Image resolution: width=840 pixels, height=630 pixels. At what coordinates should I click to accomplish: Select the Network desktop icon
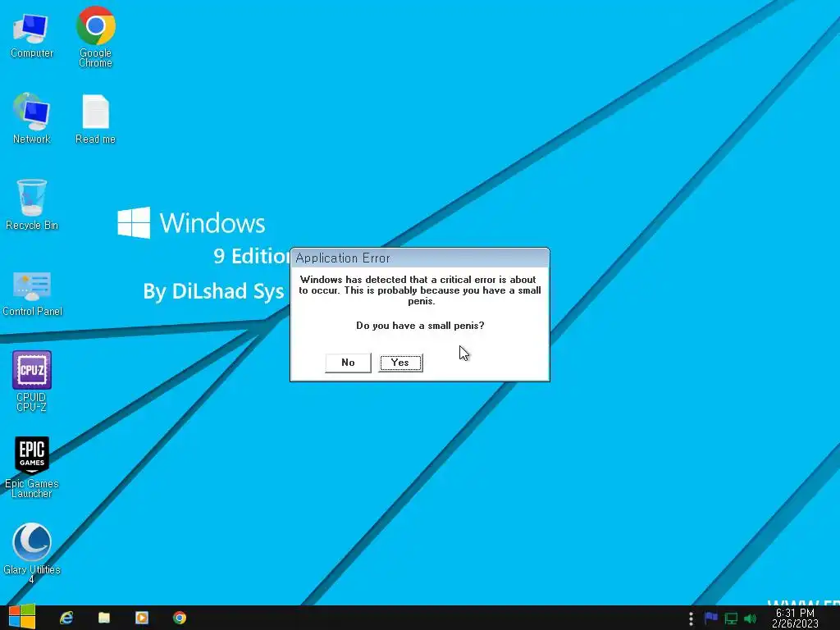32,118
